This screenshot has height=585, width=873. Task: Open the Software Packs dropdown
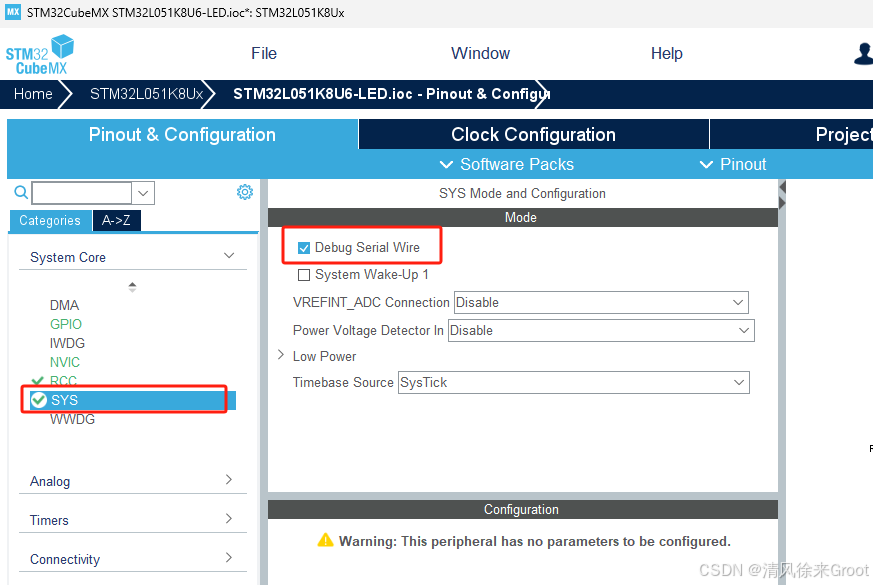tap(507, 164)
